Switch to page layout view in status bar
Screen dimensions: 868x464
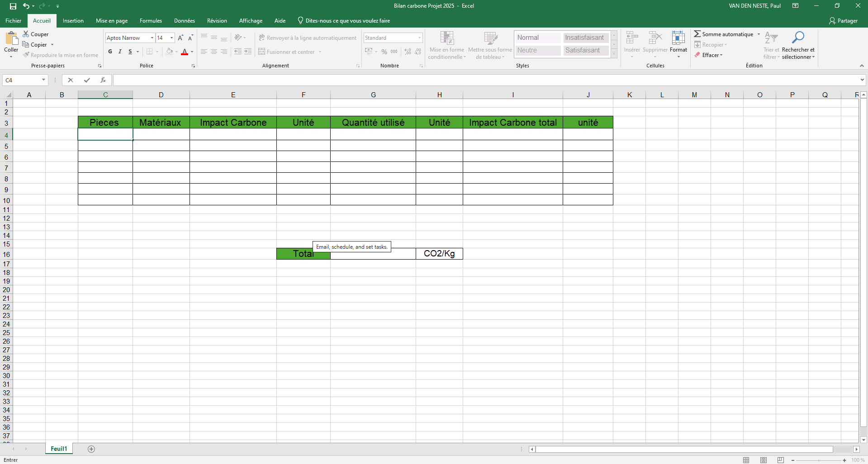(x=764, y=460)
